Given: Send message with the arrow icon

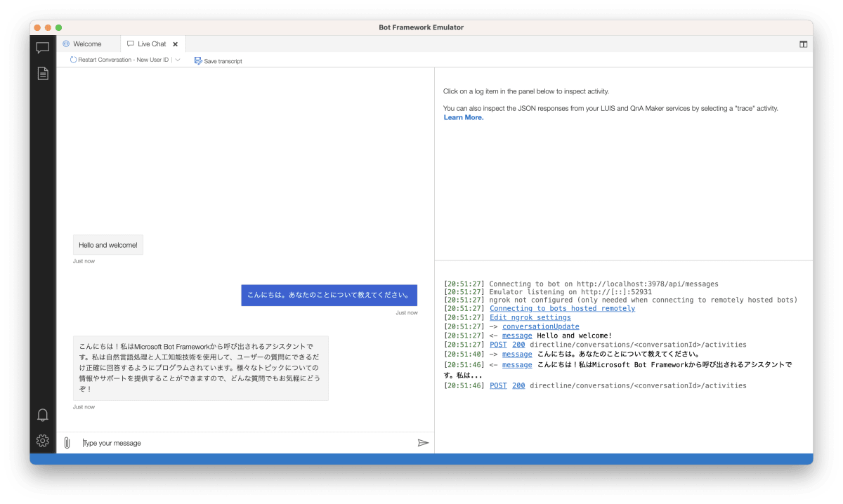Looking at the screenshot, I should pos(423,443).
